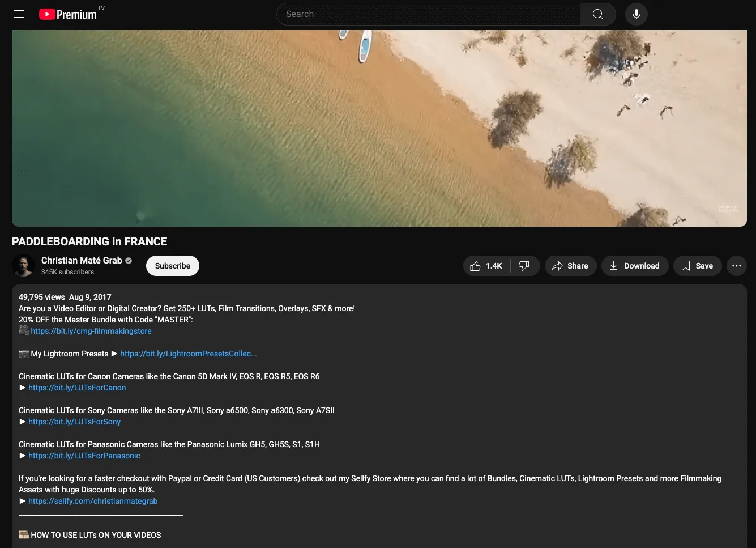756x548 pixels.
Task: Click the HOW TO USE LUTs heading
Action: click(x=96, y=535)
